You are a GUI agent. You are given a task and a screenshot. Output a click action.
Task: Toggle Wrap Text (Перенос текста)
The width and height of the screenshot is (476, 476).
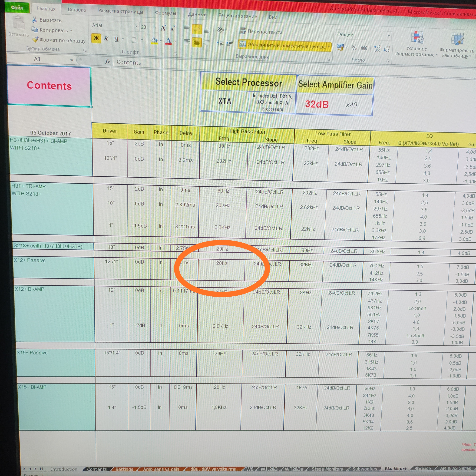(261, 32)
